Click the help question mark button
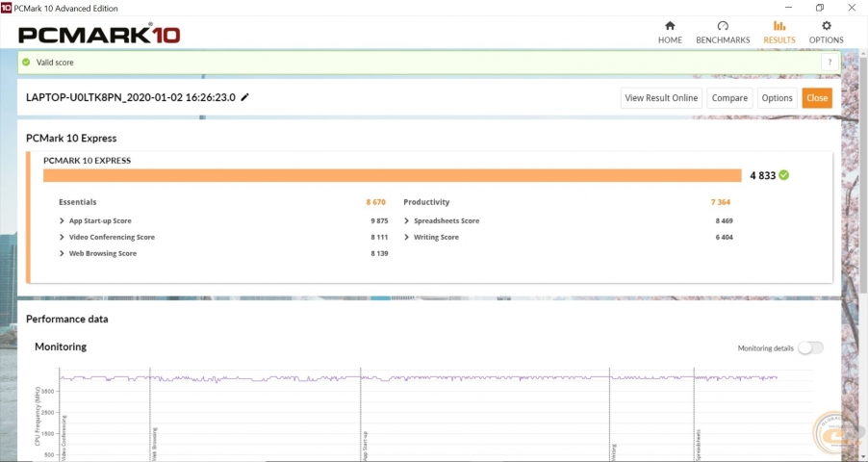The width and height of the screenshot is (868, 462). pyautogui.click(x=830, y=62)
